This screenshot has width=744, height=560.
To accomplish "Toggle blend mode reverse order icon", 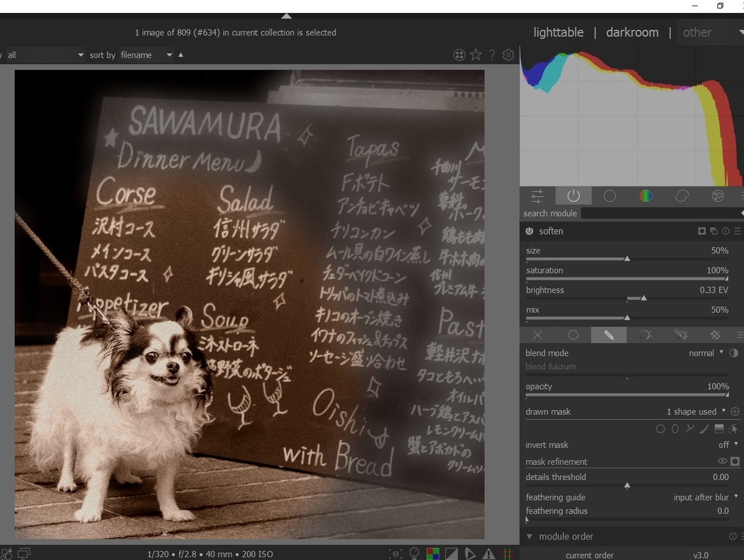I will 734,353.
